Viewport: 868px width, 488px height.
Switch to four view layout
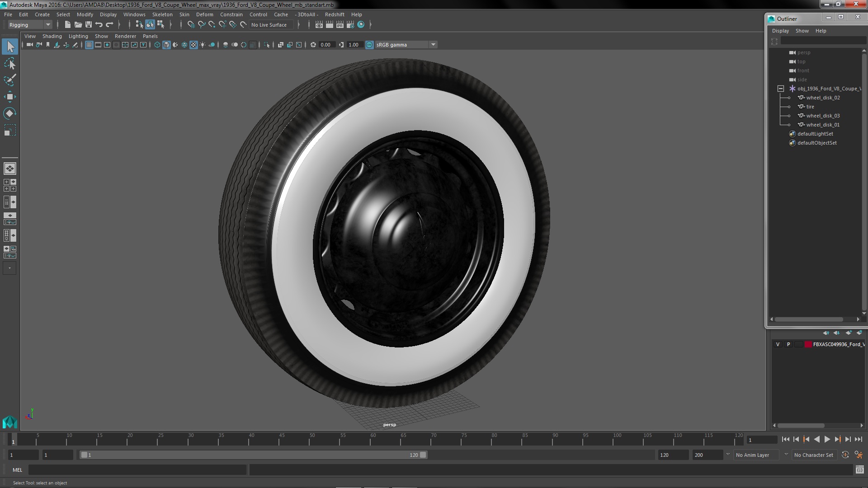[x=10, y=185]
